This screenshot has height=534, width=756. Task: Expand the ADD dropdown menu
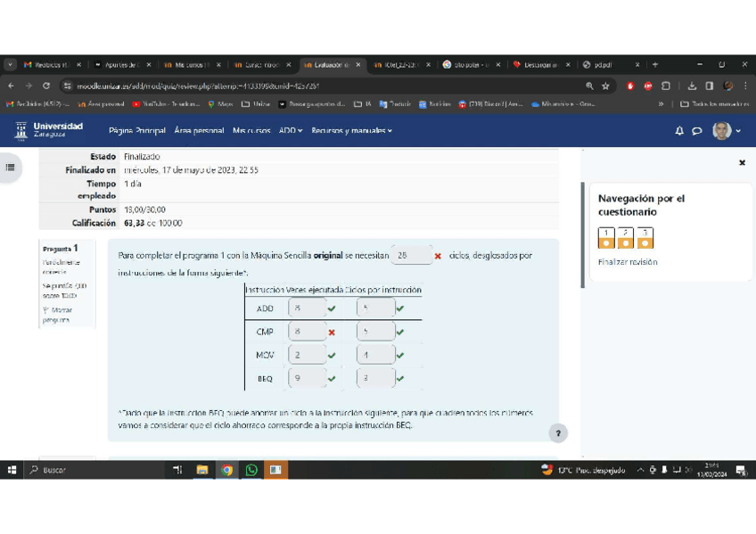coord(291,131)
